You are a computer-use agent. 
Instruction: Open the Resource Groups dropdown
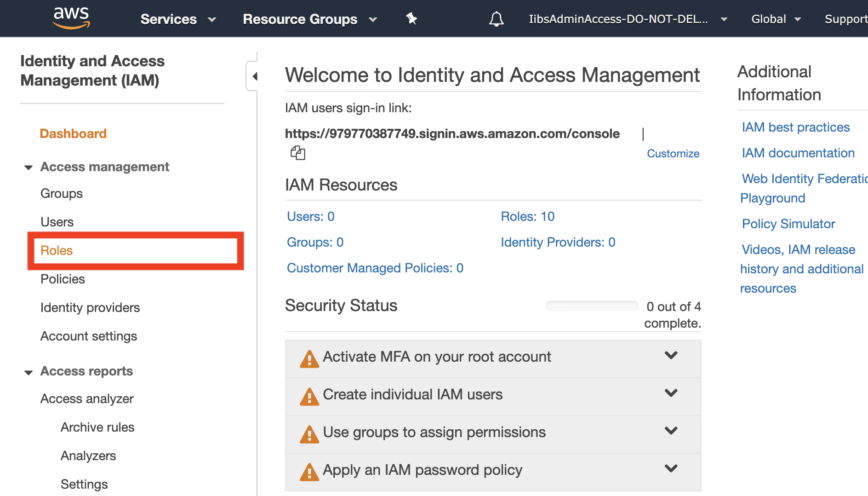click(x=309, y=19)
